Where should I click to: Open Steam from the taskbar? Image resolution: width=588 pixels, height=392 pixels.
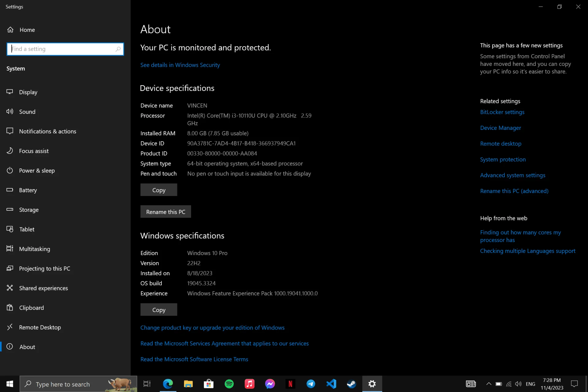352,384
